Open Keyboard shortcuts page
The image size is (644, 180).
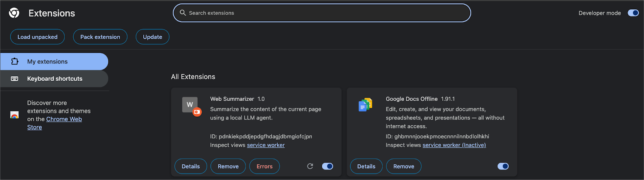(x=54, y=79)
